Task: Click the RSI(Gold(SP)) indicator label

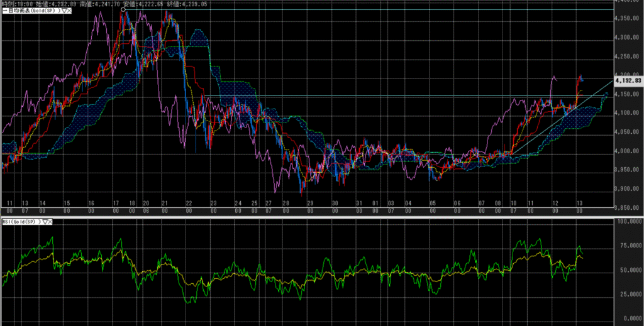Action: [21, 222]
